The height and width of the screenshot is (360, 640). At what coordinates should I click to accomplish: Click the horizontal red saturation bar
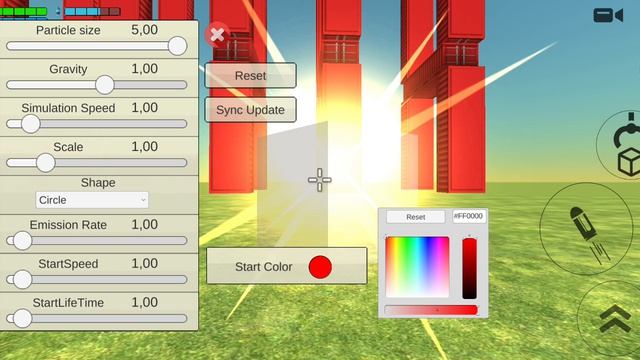click(431, 310)
